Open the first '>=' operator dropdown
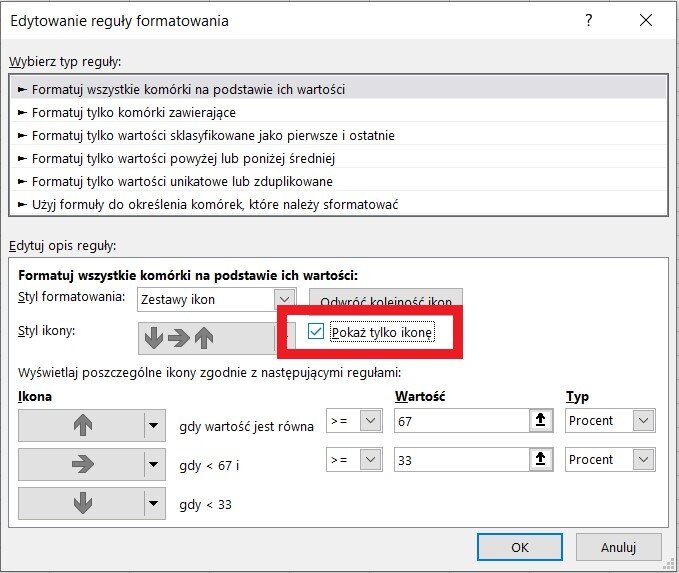 (x=371, y=421)
